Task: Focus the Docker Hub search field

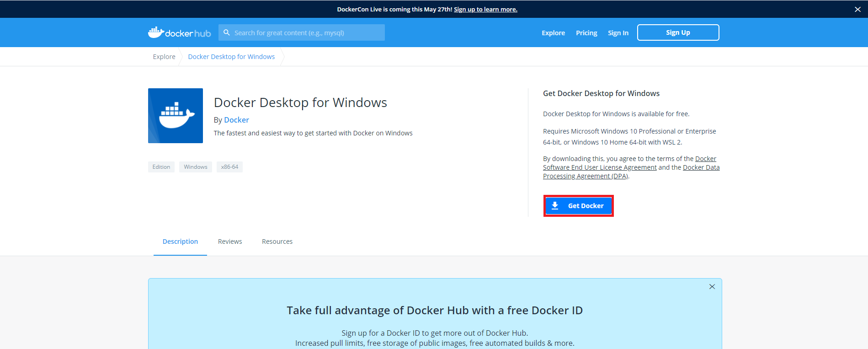Action: click(x=302, y=32)
